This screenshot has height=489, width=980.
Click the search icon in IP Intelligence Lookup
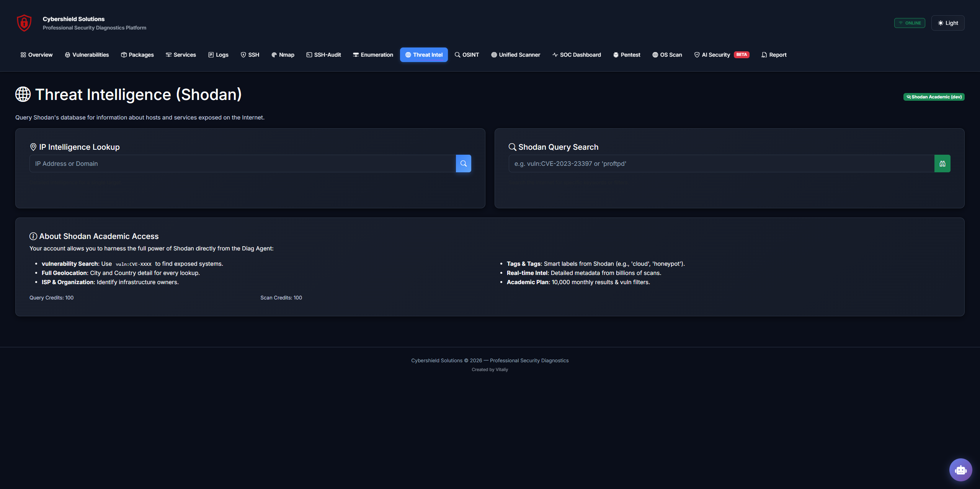coord(464,164)
